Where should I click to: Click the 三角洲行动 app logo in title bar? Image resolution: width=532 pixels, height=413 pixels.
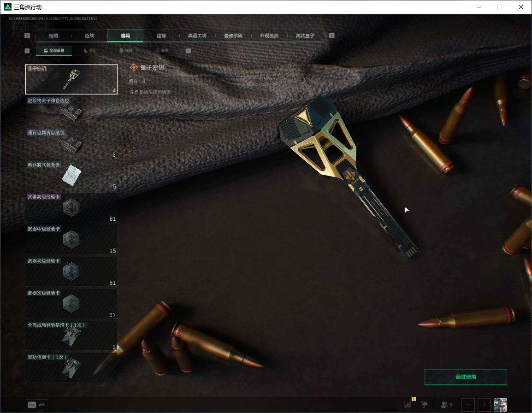tap(8, 7)
